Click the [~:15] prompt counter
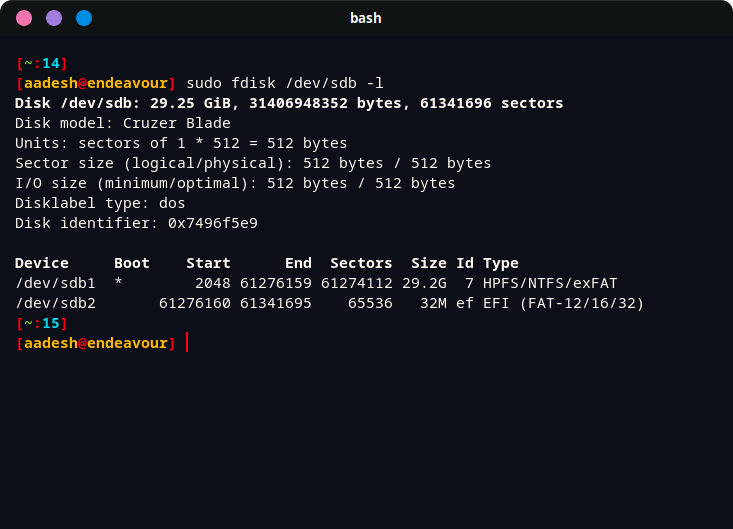Image resolution: width=733 pixels, height=529 pixels. pyautogui.click(x=42, y=323)
